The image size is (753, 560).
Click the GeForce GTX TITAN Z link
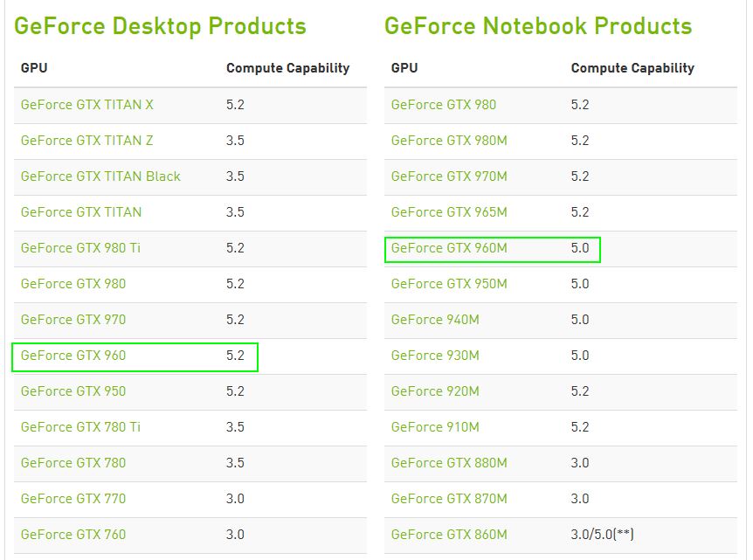pyautogui.click(x=86, y=141)
